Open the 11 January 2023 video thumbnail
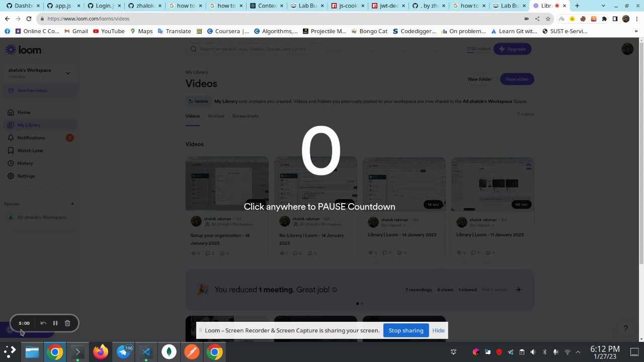Image resolution: width=644 pixels, height=362 pixels. [x=493, y=184]
